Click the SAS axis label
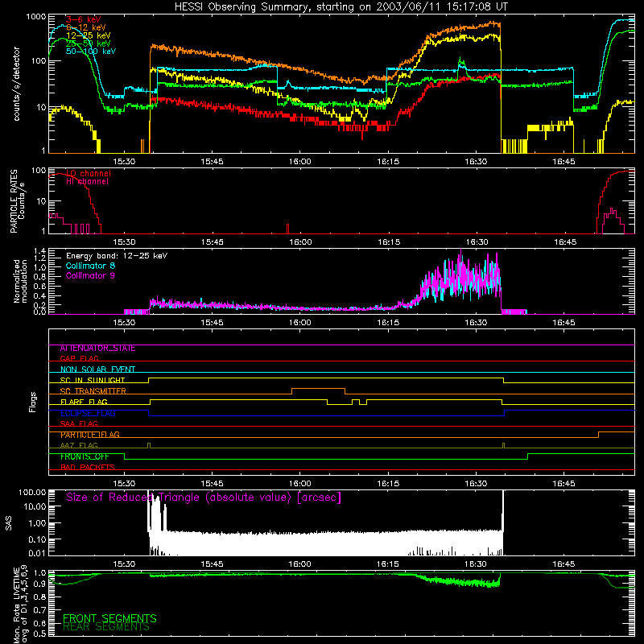The image size is (644, 644). pos(9,522)
